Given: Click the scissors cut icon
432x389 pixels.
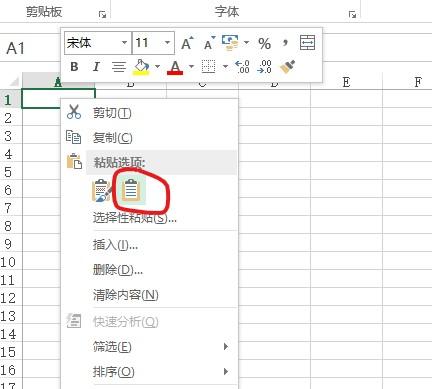Looking at the screenshot, I should click(x=74, y=112).
